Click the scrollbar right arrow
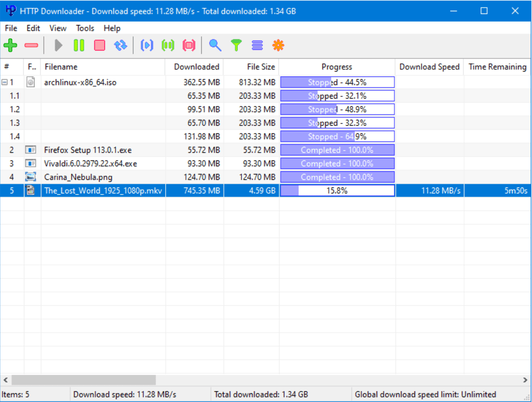This screenshot has width=532, height=402. pos(525,380)
